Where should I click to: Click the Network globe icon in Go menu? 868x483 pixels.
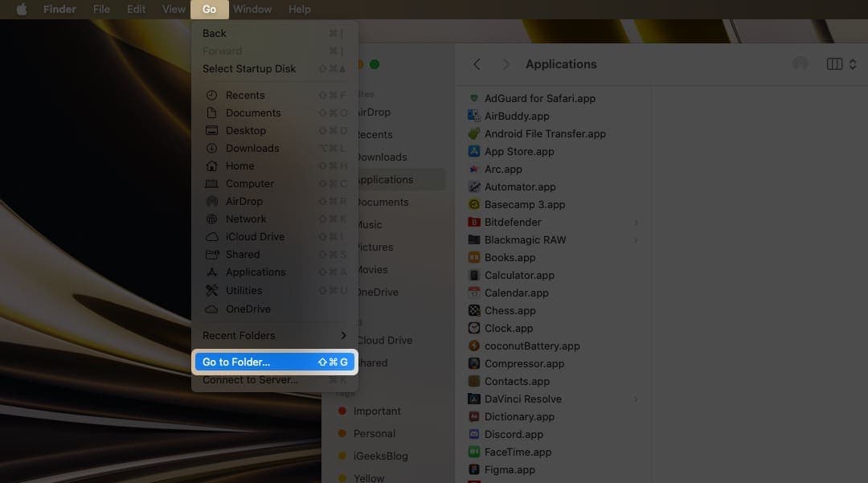click(x=211, y=219)
